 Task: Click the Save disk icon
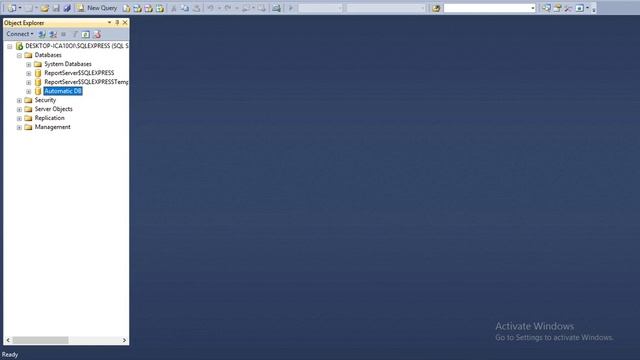point(56,8)
